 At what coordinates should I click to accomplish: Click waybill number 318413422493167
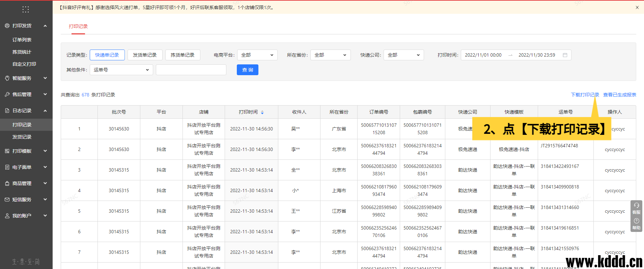point(560,166)
